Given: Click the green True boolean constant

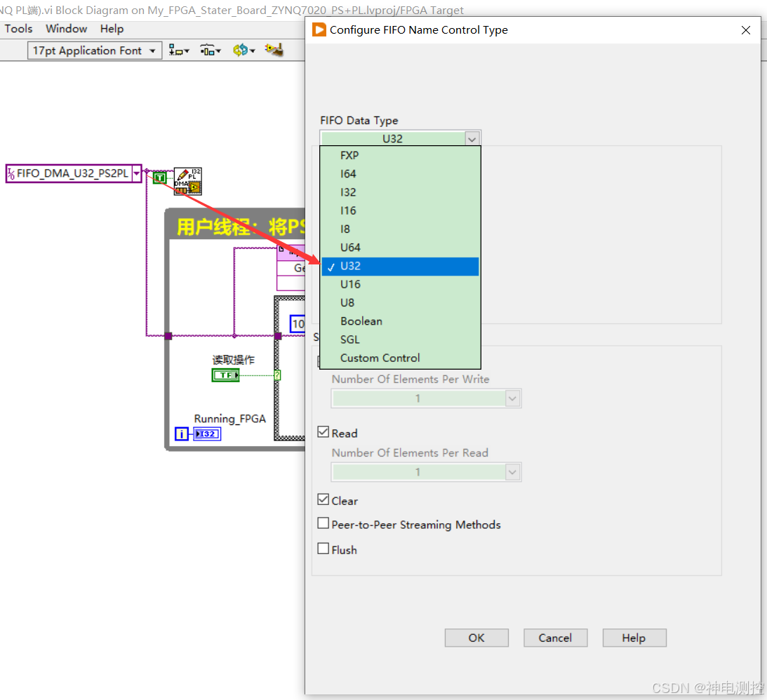Looking at the screenshot, I should (159, 177).
